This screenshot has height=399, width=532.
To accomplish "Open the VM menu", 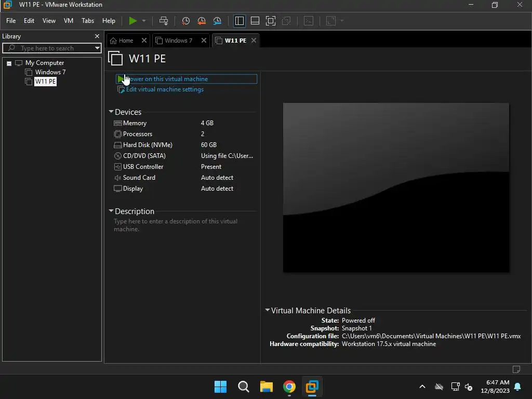I will point(69,21).
